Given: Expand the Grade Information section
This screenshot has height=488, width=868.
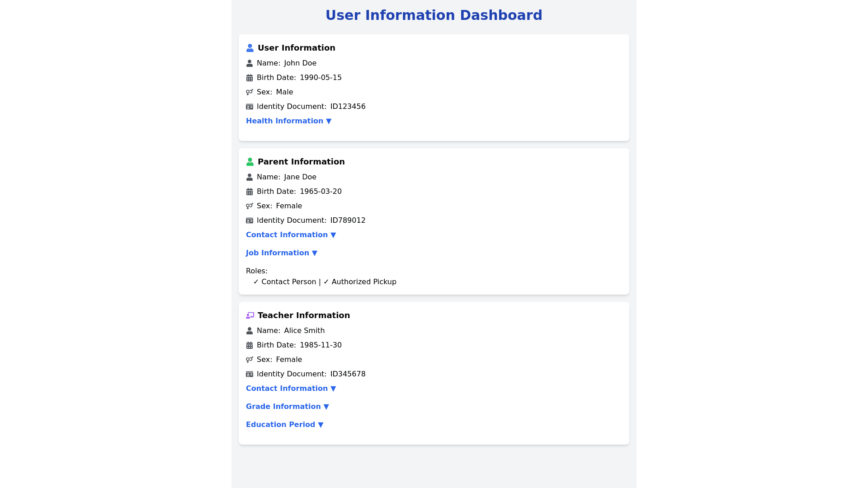Looking at the screenshot, I should coord(287,407).
